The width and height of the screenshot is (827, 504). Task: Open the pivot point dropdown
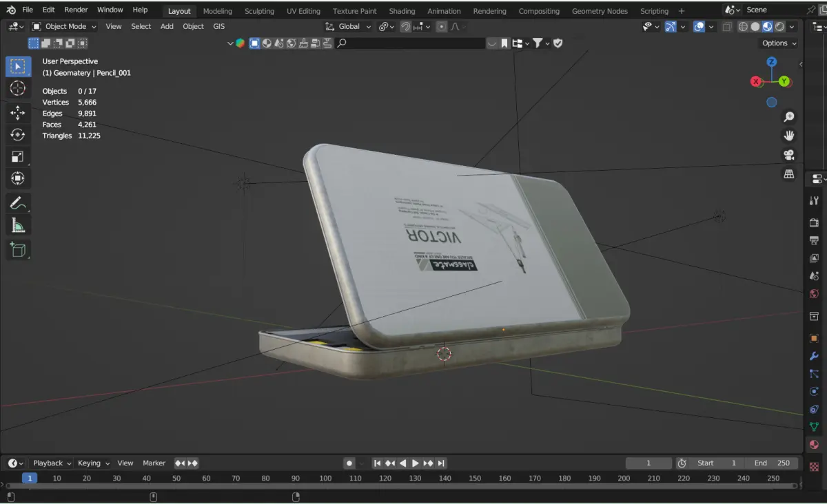click(x=386, y=26)
